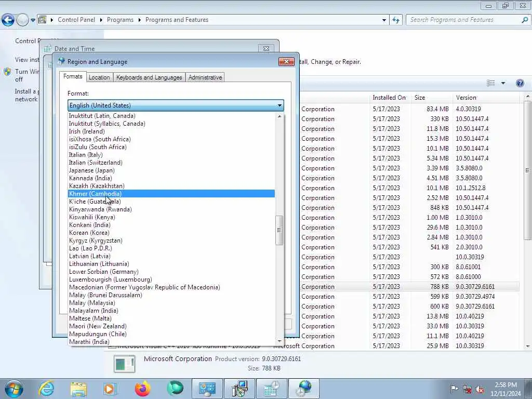Collapse the Format combo box arrow
Screen dimensions: 532x399
(x=280, y=105)
